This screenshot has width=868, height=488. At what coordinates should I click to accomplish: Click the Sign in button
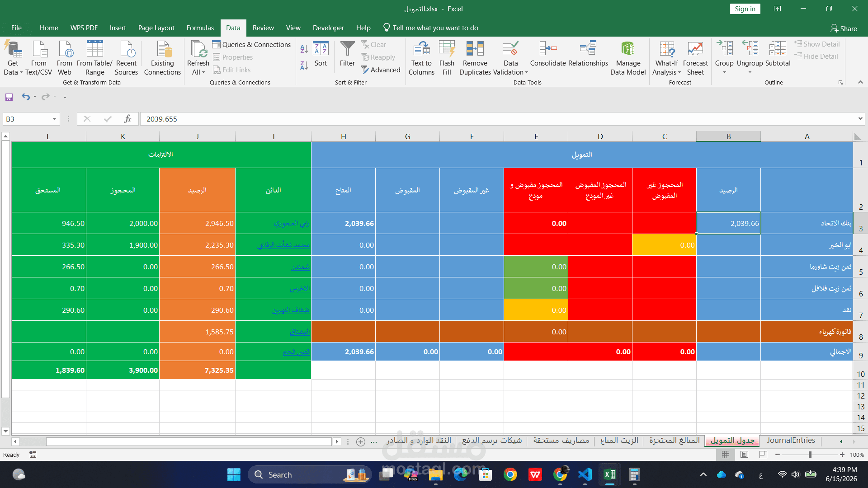[x=745, y=9]
